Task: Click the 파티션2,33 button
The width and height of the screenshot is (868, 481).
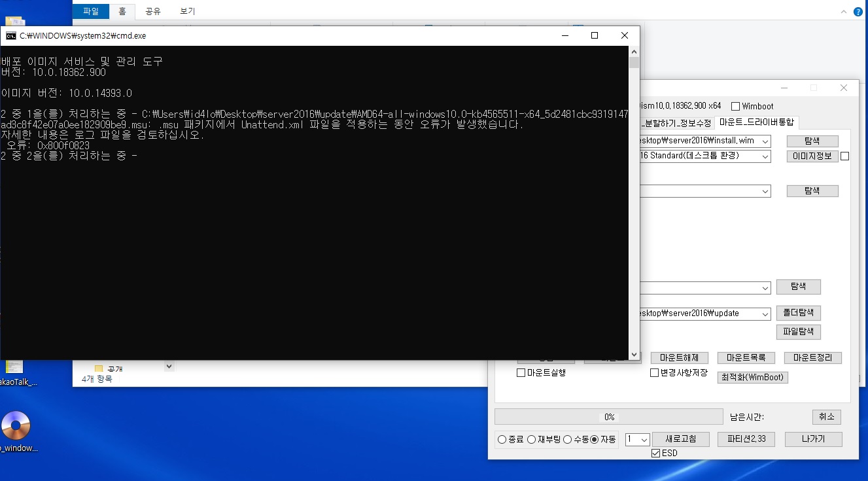Action: [x=746, y=439]
